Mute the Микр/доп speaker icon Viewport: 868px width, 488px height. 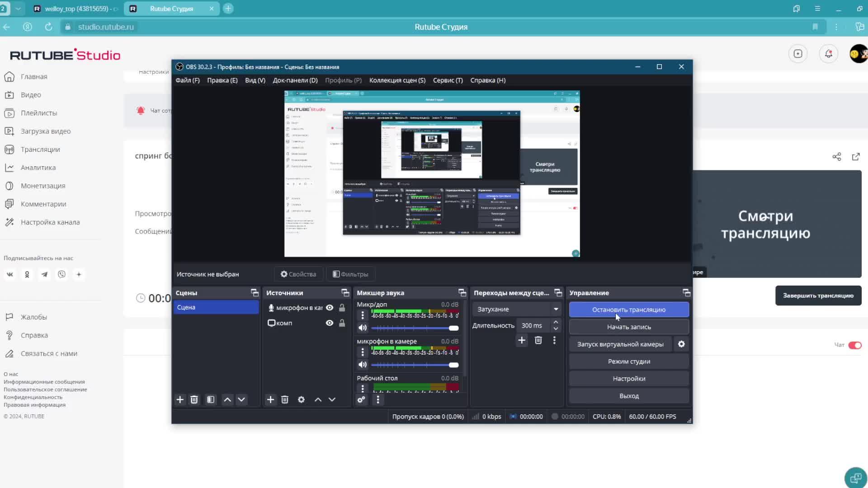(362, 328)
